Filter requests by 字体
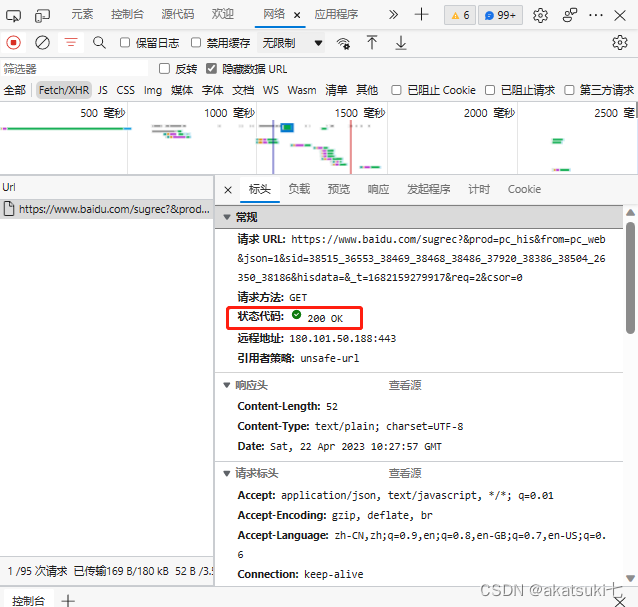Viewport: 638px width, 607px height. coord(212,90)
